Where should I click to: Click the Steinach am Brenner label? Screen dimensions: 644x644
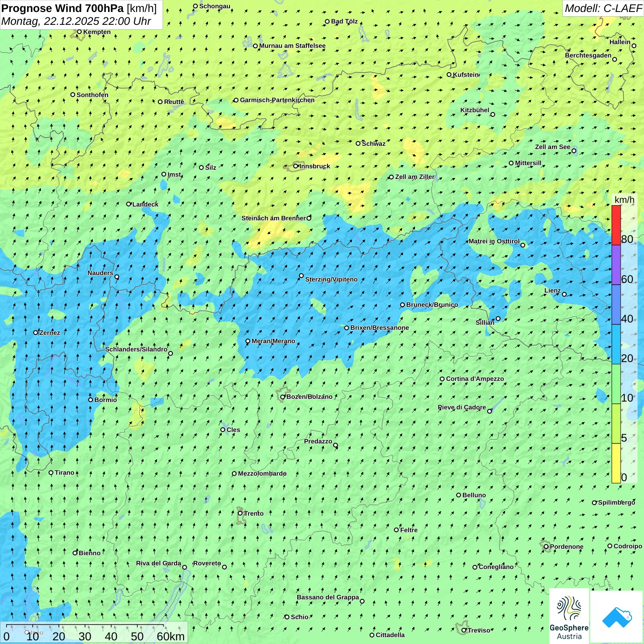(273, 218)
